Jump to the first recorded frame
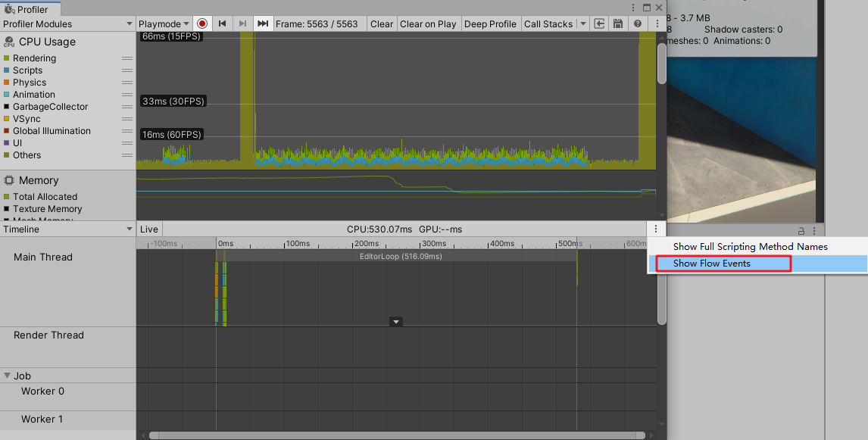Screen dimensions: 868x440 pyautogui.click(x=221, y=23)
